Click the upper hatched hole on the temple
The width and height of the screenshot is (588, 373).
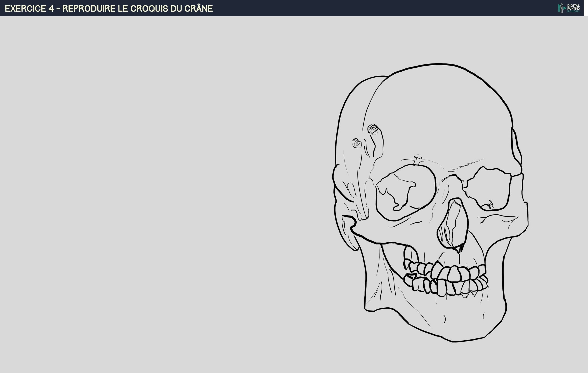[x=373, y=130]
